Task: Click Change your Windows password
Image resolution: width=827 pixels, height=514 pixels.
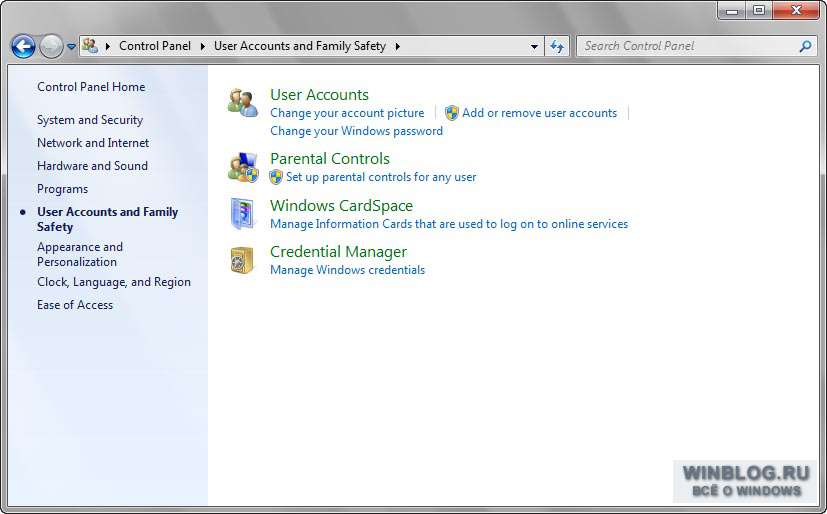Action: point(357,131)
